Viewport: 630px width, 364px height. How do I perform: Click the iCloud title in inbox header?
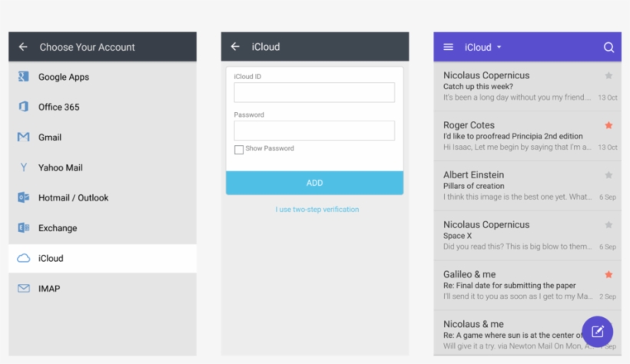(x=478, y=47)
